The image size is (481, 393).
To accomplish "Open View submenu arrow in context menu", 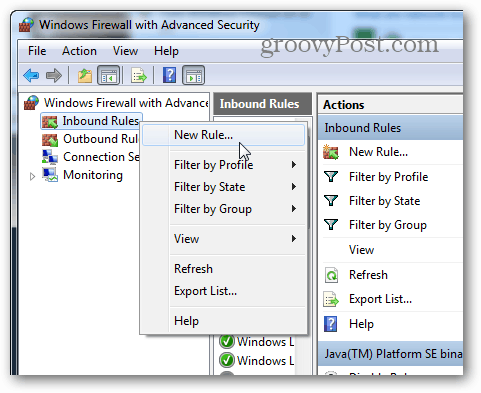I will point(294,238).
